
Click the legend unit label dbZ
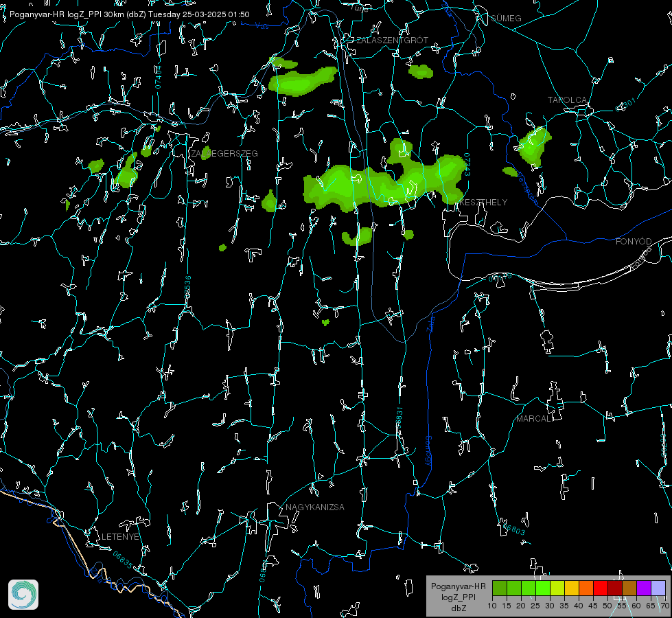(459, 608)
